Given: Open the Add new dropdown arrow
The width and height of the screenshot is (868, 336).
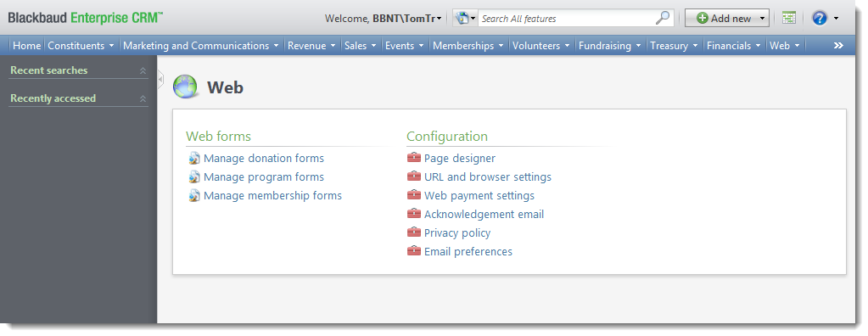Looking at the screenshot, I should (x=762, y=19).
